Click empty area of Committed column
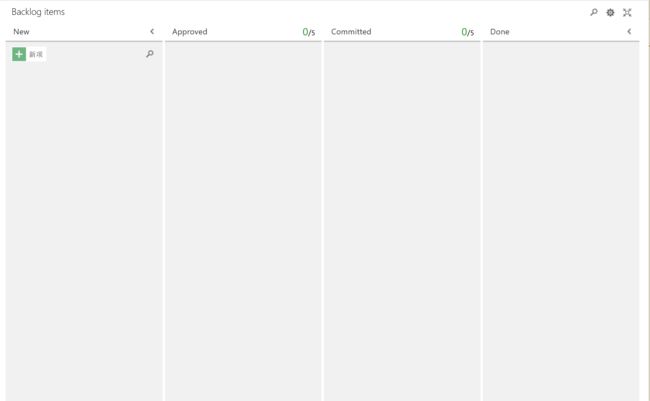This screenshot has height=401, width=650. pos(402,221)
